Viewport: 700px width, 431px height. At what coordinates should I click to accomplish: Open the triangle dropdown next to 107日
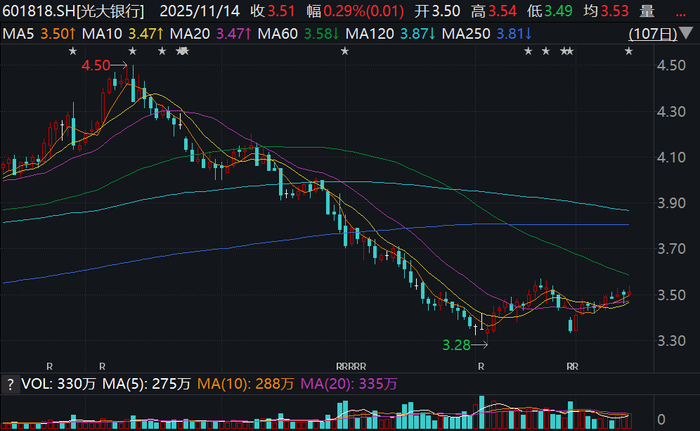(686, 33)
